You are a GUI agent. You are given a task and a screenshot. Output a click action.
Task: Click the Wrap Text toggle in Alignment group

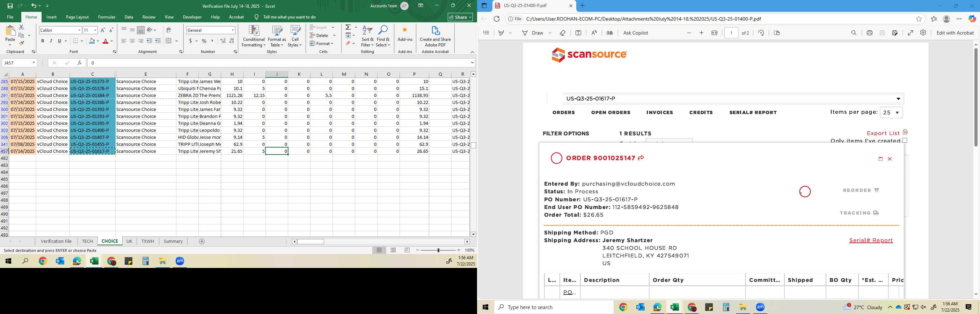(x=169, y=30)
